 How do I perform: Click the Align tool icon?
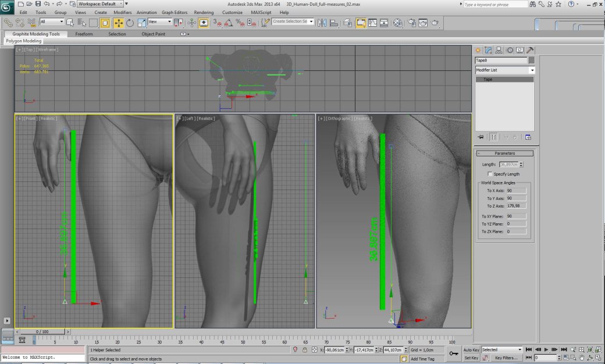(334, 23)
